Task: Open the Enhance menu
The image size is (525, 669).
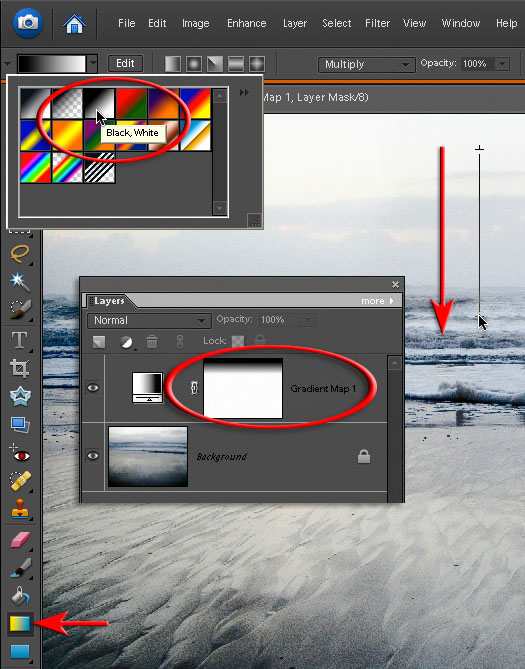Action: coord(247,23)
